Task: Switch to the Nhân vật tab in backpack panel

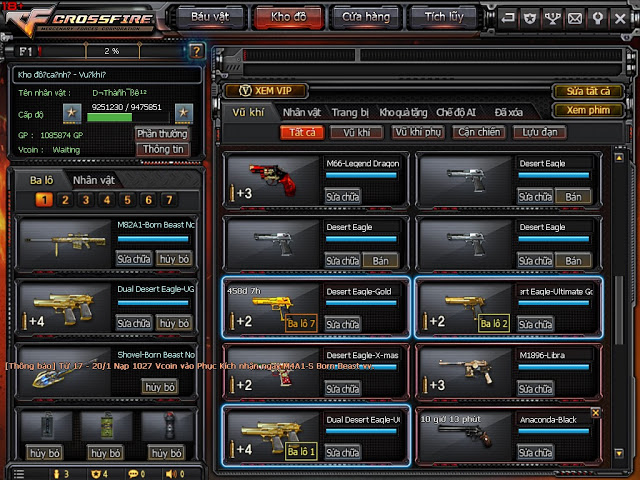Action: (93, 180)
